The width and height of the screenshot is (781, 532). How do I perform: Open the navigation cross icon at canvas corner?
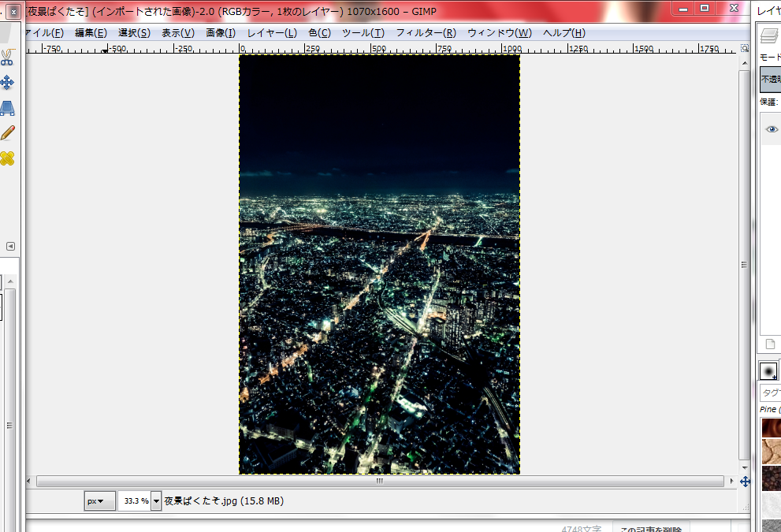pyautogui.click(x=745, y=482)
